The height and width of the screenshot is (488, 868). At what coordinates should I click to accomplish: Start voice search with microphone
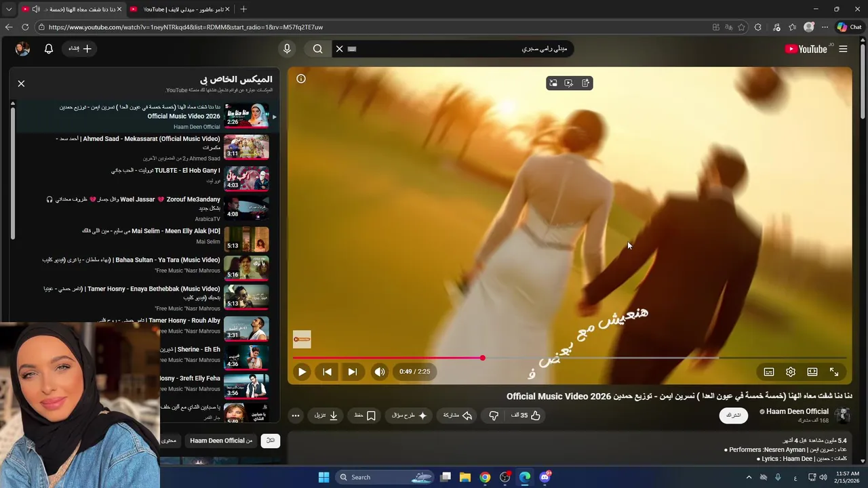coord(287,49)
